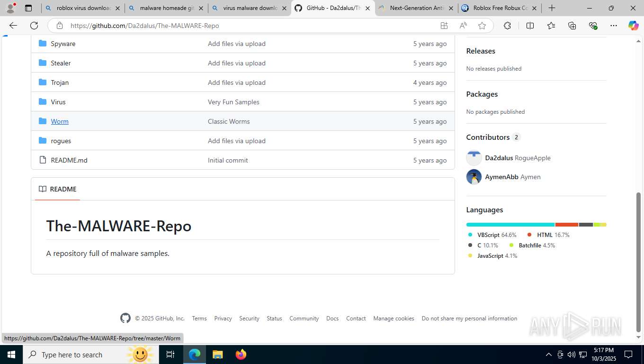Open the Security footer link

249,318
